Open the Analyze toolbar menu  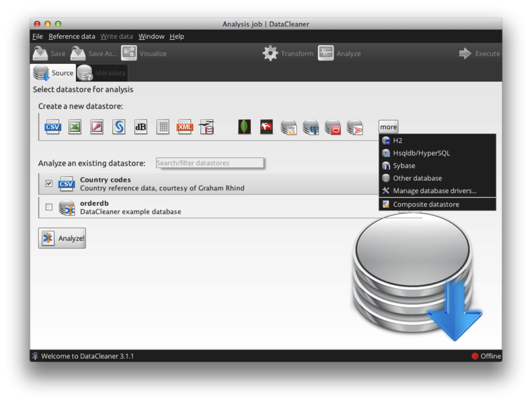click(339, 53)
